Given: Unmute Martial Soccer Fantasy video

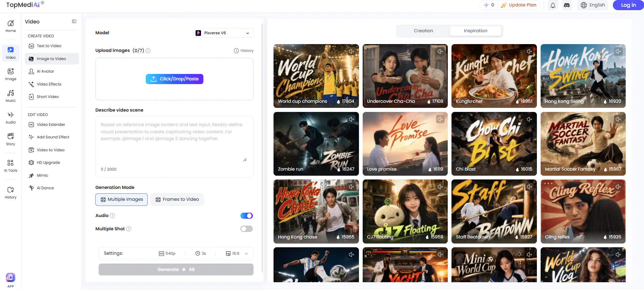Looking at the screenshot, I should click(618, 119).
